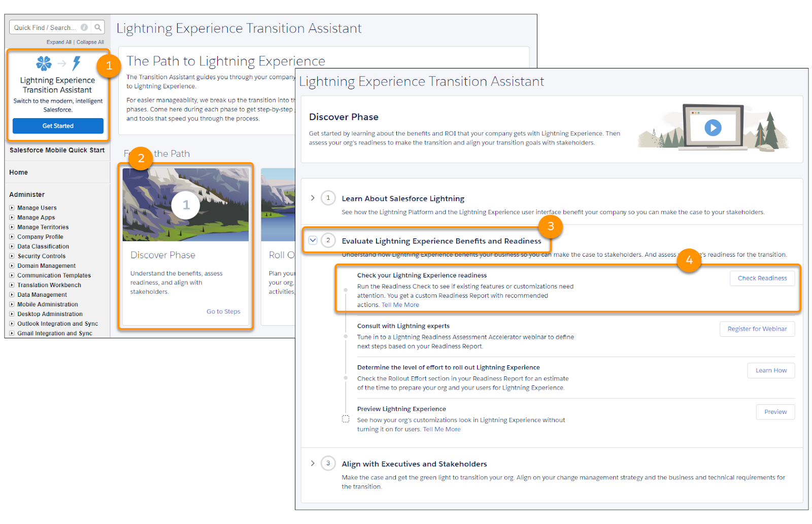The height and width of the screenshot is (524, 812).
Task: Expand Data Management tree node
Action: click(12, 294)
